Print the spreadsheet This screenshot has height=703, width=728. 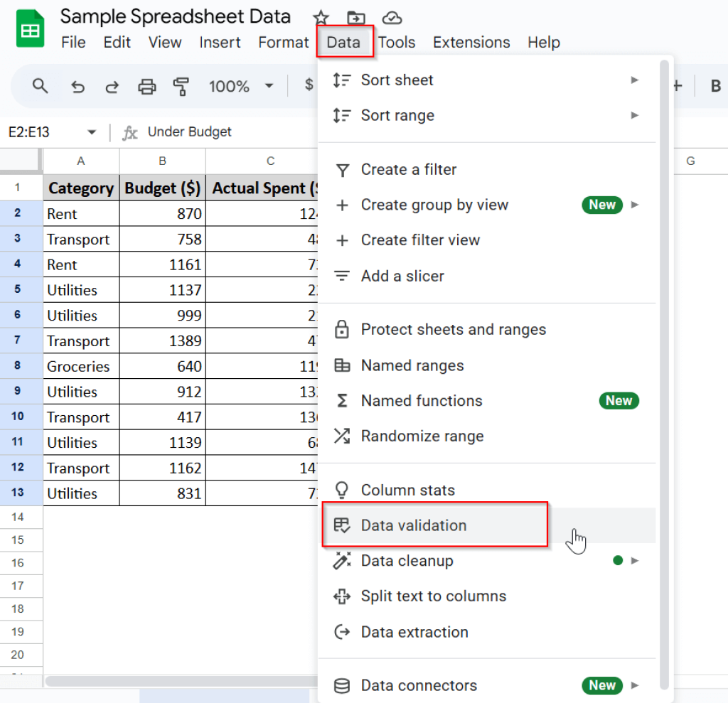tap(146, 86)
